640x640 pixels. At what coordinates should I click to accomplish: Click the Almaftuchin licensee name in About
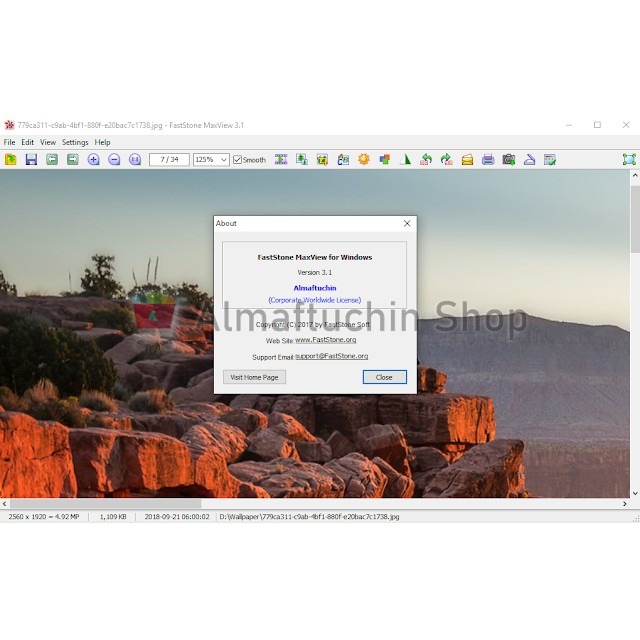(x=315, y=288)
